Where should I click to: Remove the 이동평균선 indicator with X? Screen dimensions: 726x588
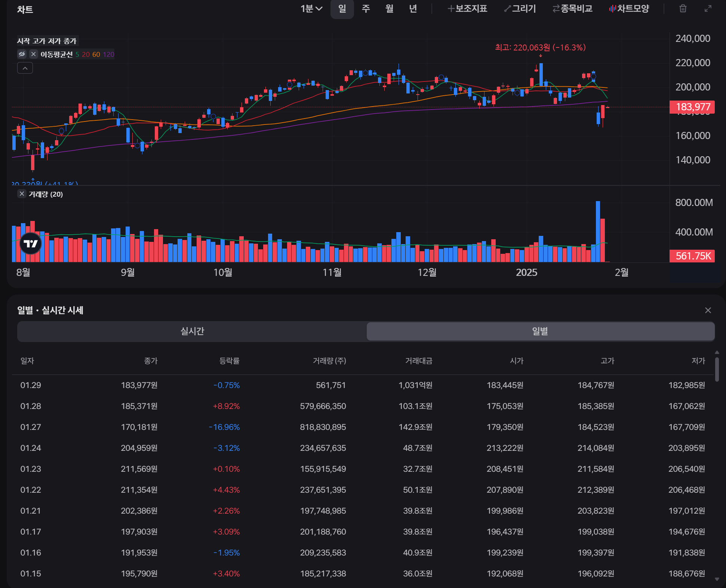[x=34, y=54]
